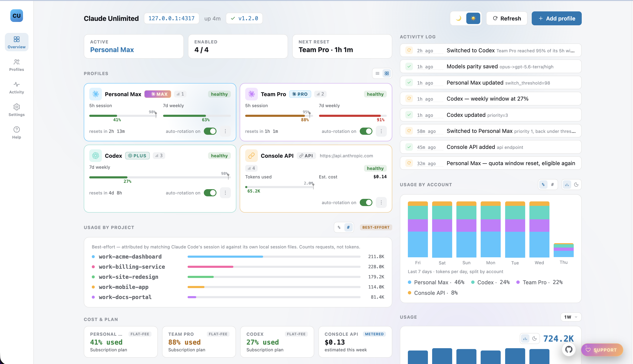
Task: Click the Team Pro FLAT-FEE cost card
Action: pos(199,342)
